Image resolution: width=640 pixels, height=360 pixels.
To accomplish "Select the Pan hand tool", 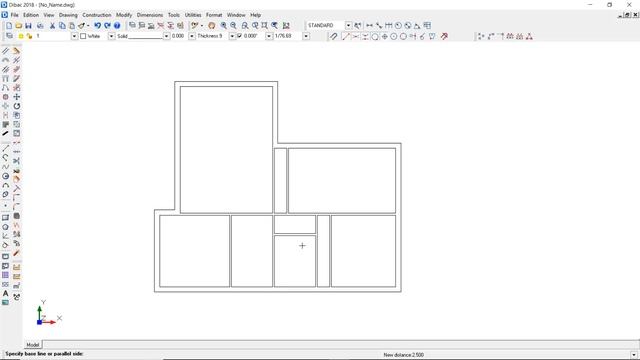I will coord(211,25).
